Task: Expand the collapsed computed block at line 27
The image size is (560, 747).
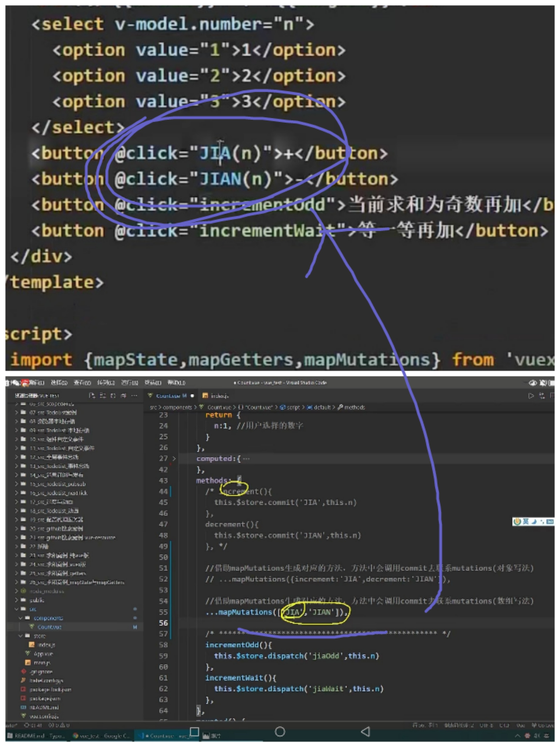Action: [174, 459]
